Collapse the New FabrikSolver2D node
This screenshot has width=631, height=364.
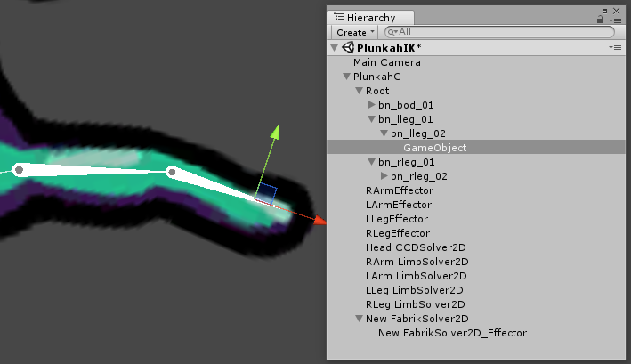tap(360, 319)
